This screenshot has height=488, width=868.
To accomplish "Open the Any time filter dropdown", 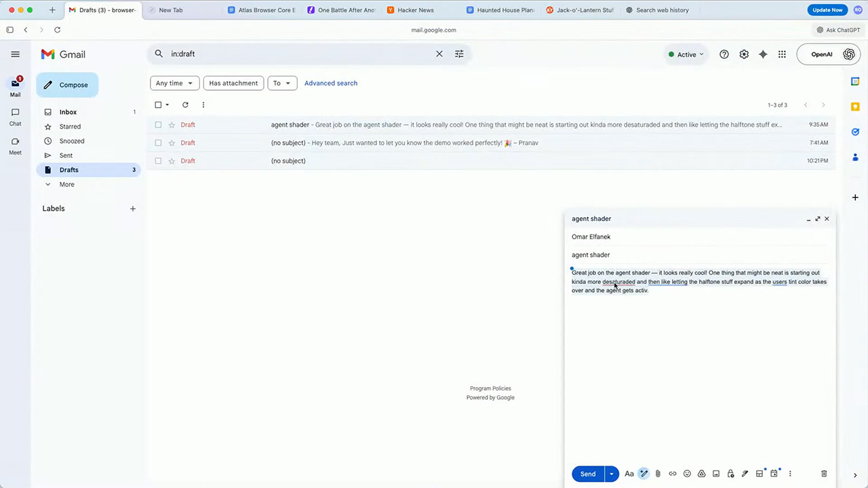I will pyautogui.click(x=174, y=83).
